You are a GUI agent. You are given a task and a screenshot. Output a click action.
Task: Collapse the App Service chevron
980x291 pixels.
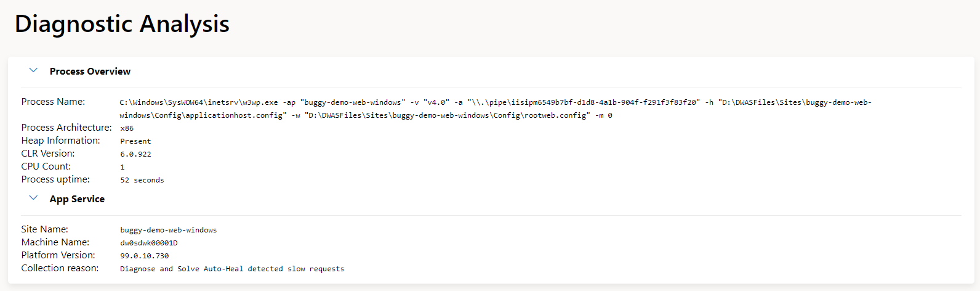[x=34, y=199]
